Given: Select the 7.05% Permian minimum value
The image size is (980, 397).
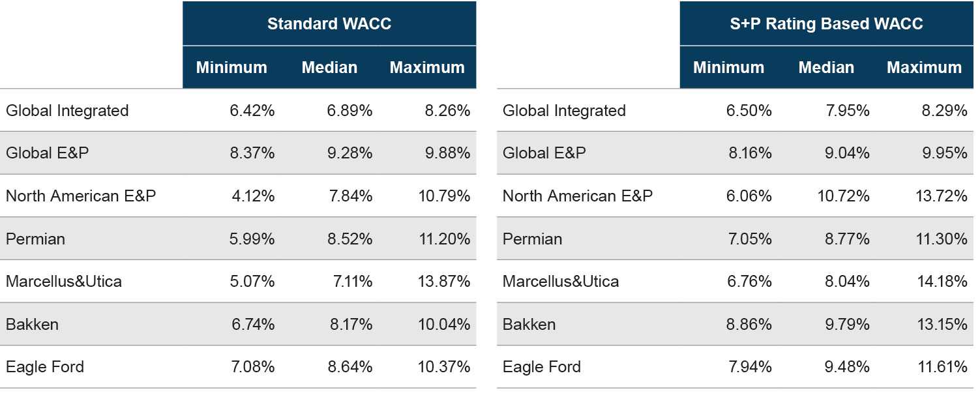Looking at the screenshot, I should click(749, 239).
